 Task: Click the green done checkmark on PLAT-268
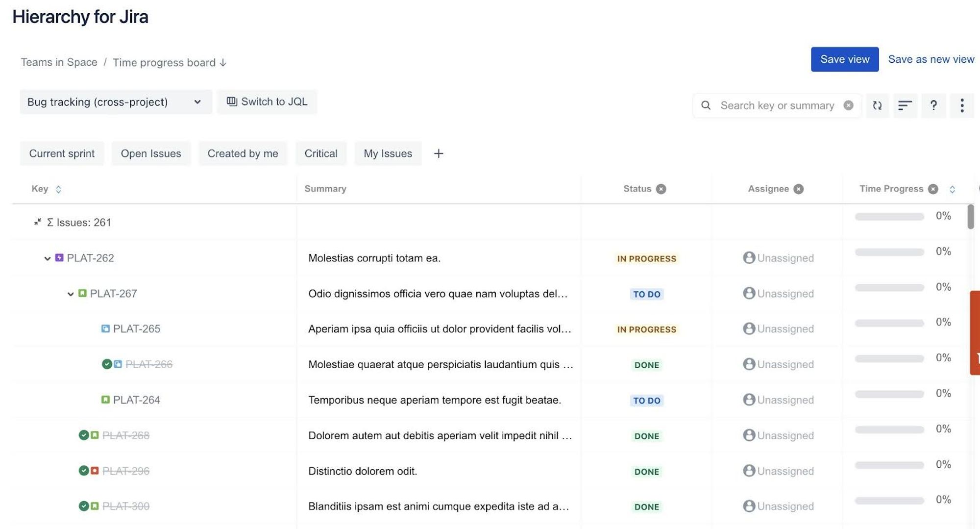pyautogui.click(x=84, y=435)
